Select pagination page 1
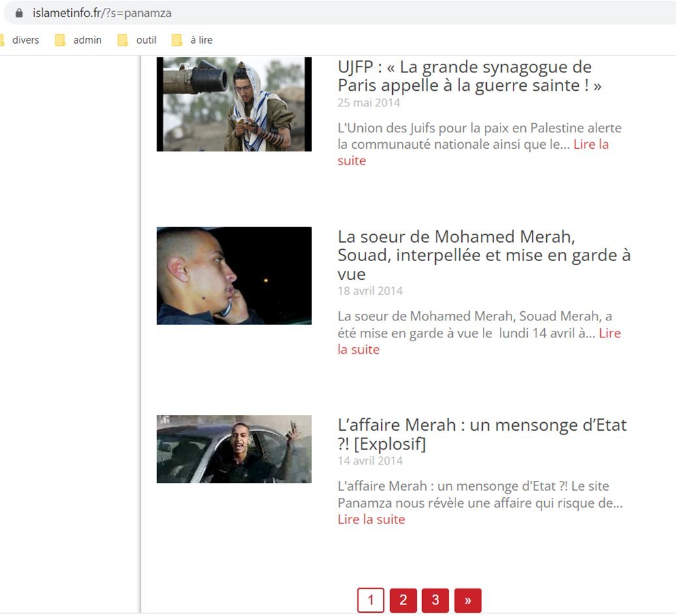 pyautogui.click(x=371, y=600)
